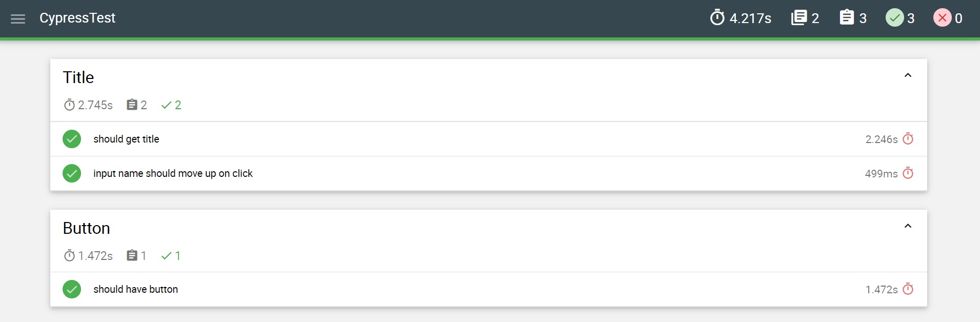Click green pass icon for 'input name should move up'
This screenshot has width=980, height=322.
72,173
